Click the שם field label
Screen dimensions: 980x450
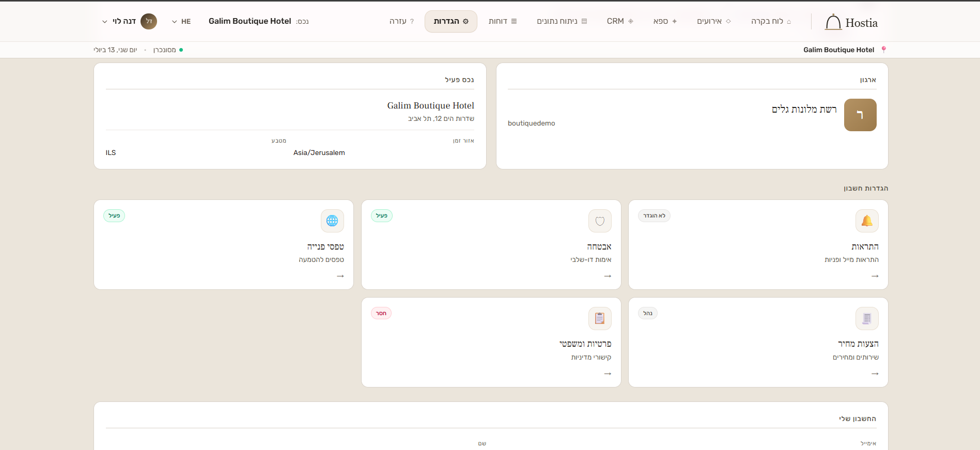coord(482,443)
